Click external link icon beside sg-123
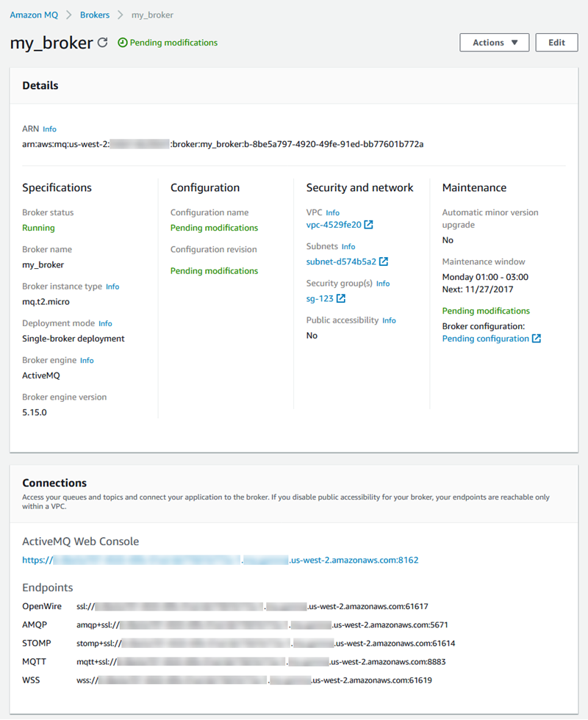The image size is (588, 720). coord(341,299)
